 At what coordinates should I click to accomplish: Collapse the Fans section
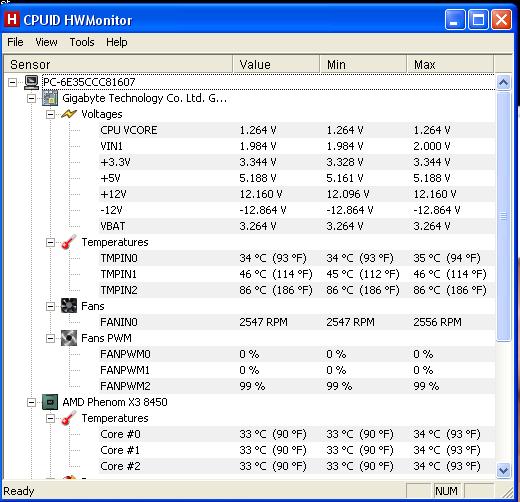pyautogui.click(x=50, y=306)
